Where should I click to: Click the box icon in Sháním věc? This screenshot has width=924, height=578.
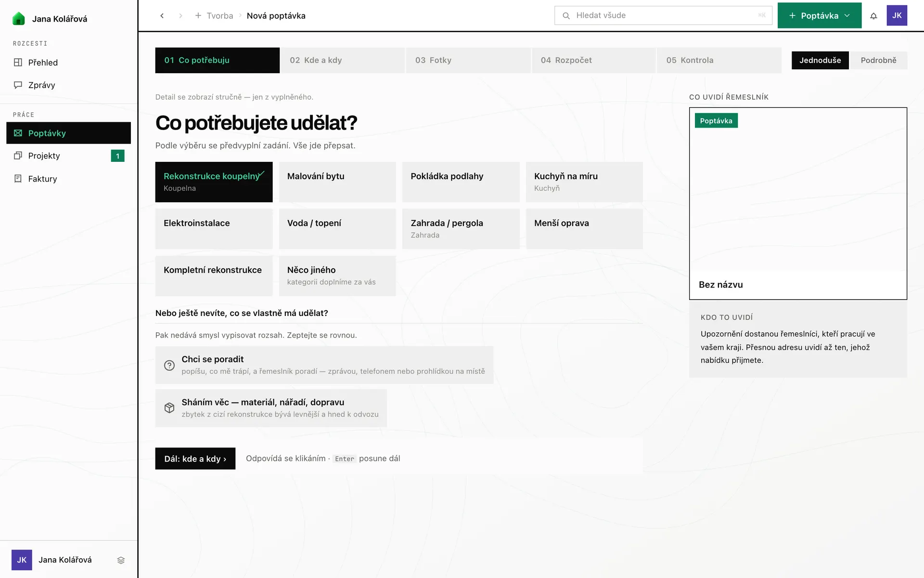click(169, 408)
